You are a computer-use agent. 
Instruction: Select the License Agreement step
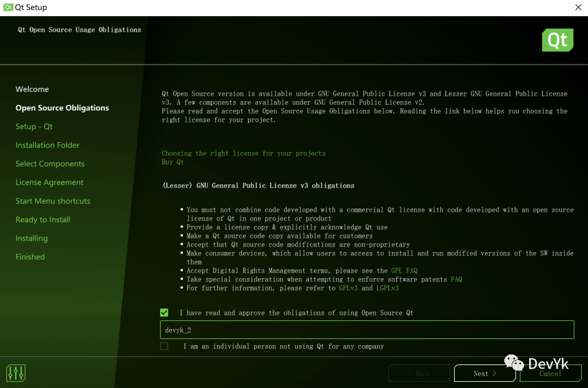(x=50, y=183)
